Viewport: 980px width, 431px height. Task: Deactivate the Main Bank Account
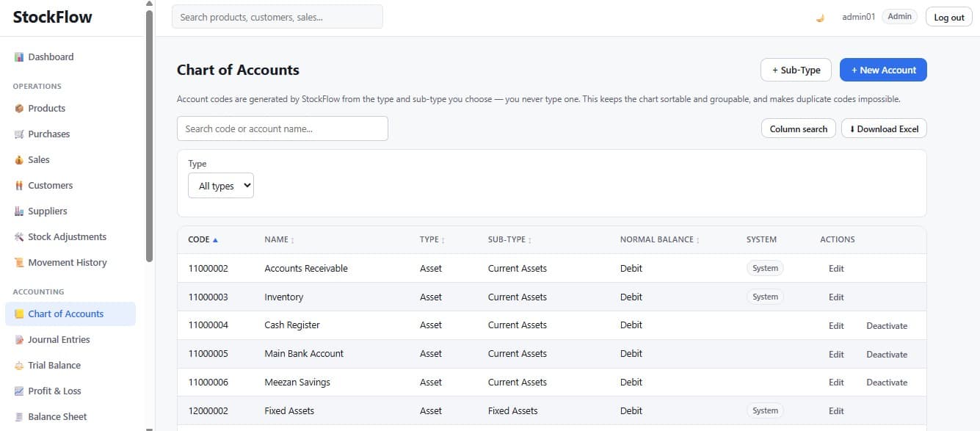[x=887, y=355]
